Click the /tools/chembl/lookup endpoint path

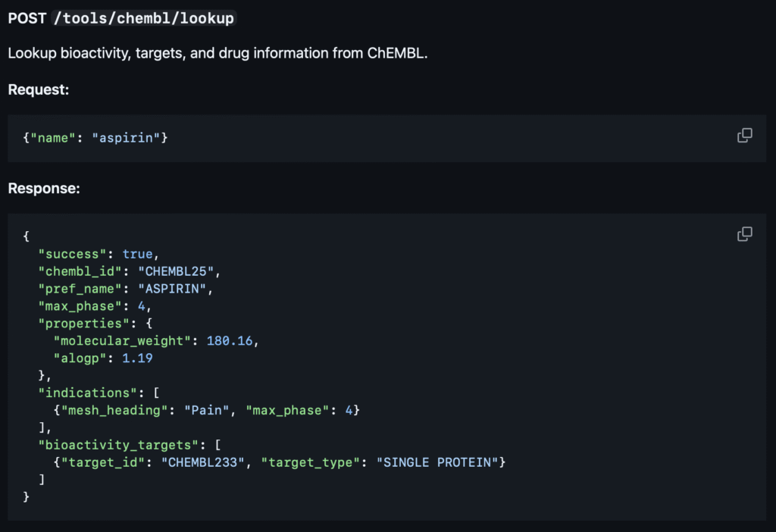click(x=144, y=19)
